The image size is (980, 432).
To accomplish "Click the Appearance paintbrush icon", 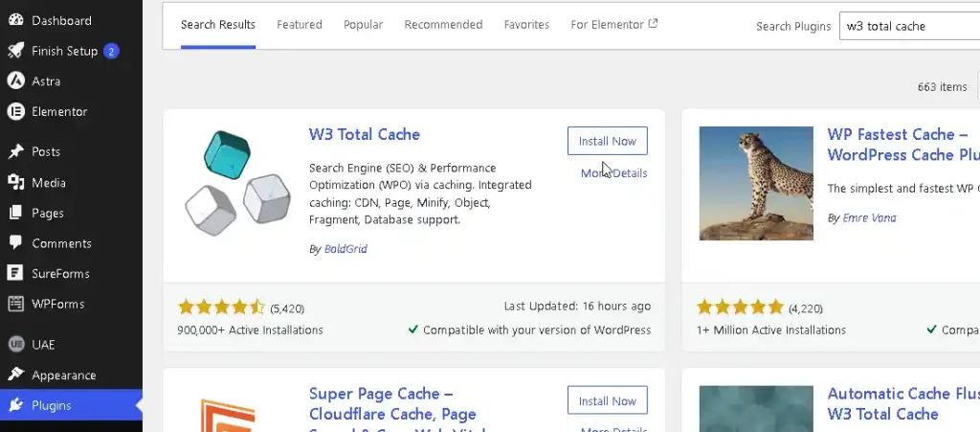I will pos(15,375).
